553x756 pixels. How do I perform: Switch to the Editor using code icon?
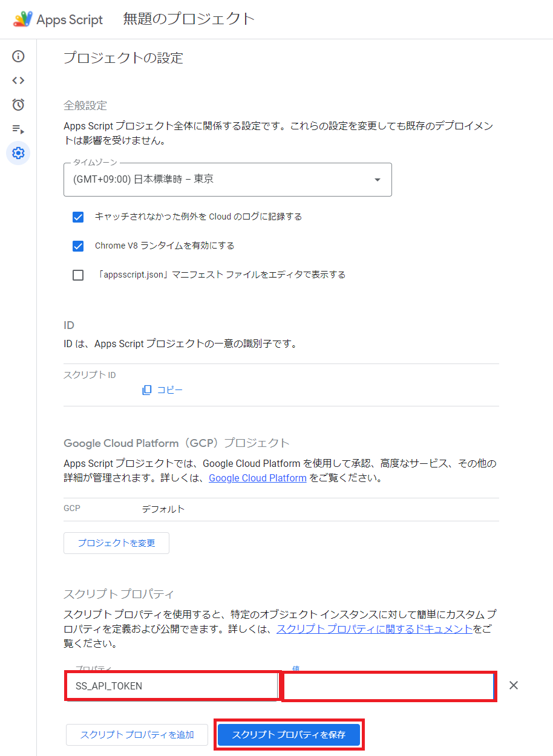tap(18, 80)
